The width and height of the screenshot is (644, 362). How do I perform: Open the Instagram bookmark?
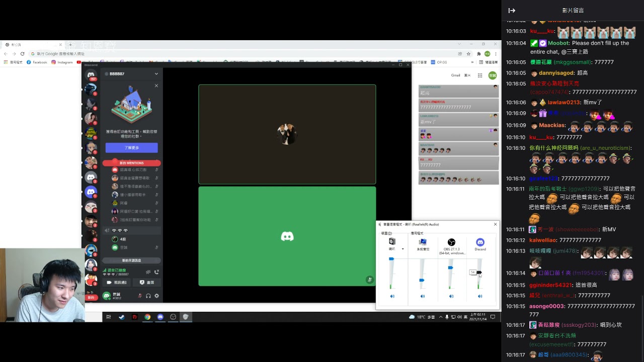(62, 62)
